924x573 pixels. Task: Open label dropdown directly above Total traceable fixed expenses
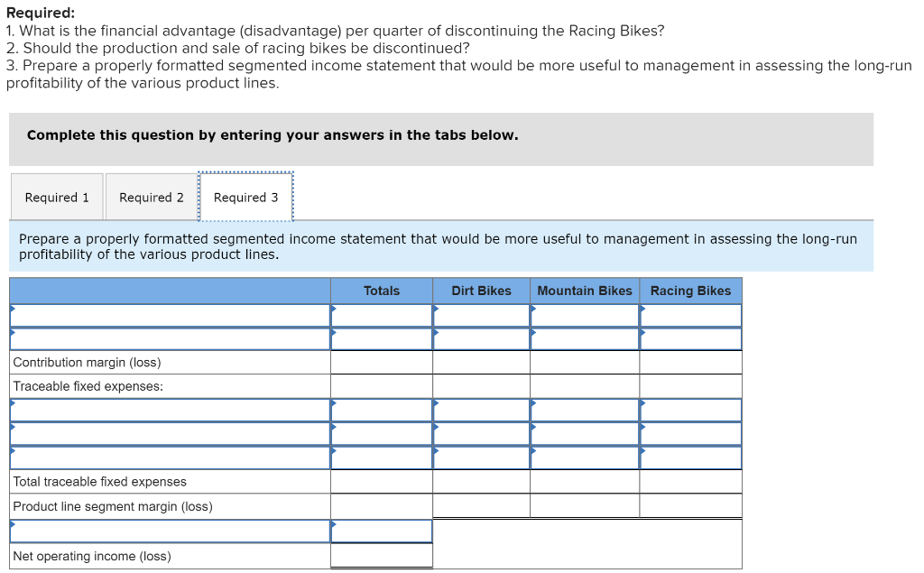171,457
